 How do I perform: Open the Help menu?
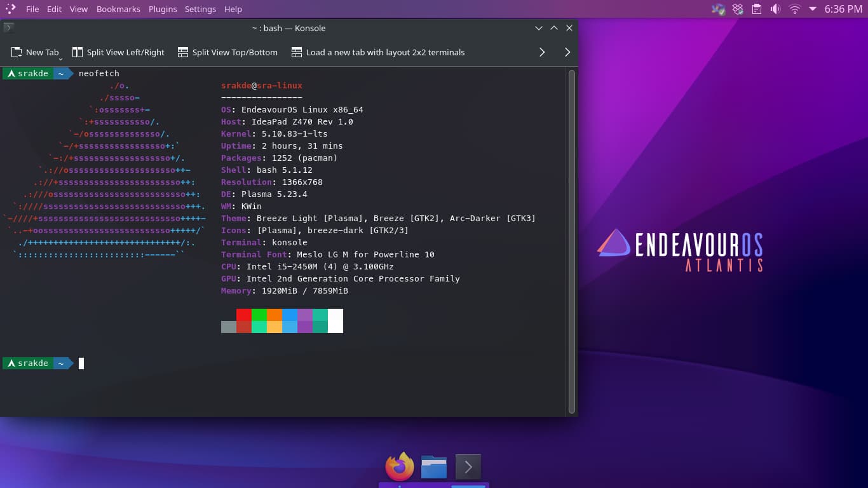pyautogui.click(x=233, y=9)
